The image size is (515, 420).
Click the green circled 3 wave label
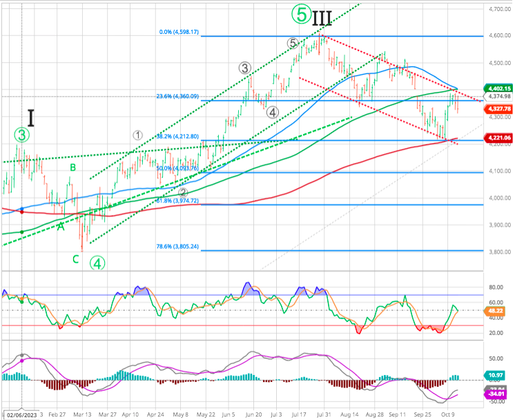pyautogui.click(x=22, y=135)
